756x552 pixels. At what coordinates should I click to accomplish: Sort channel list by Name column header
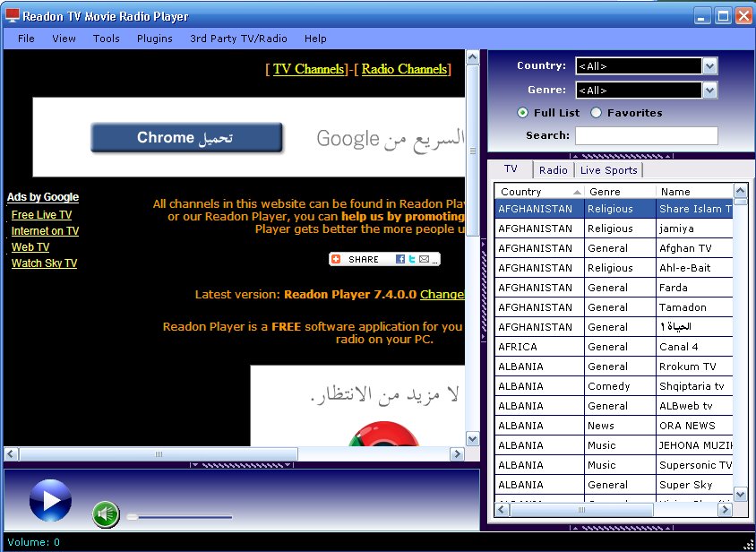(x=694, y=192)
